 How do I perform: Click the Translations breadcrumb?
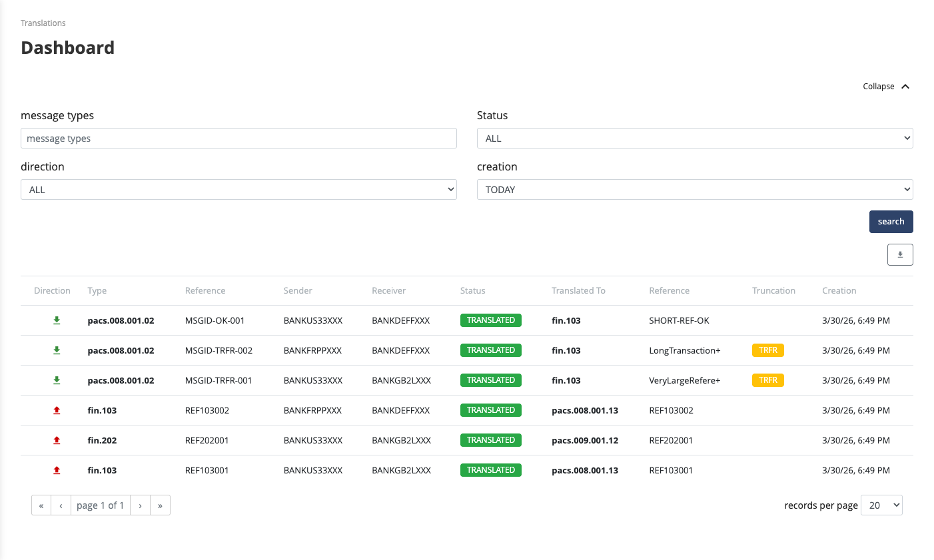[43, 23]
